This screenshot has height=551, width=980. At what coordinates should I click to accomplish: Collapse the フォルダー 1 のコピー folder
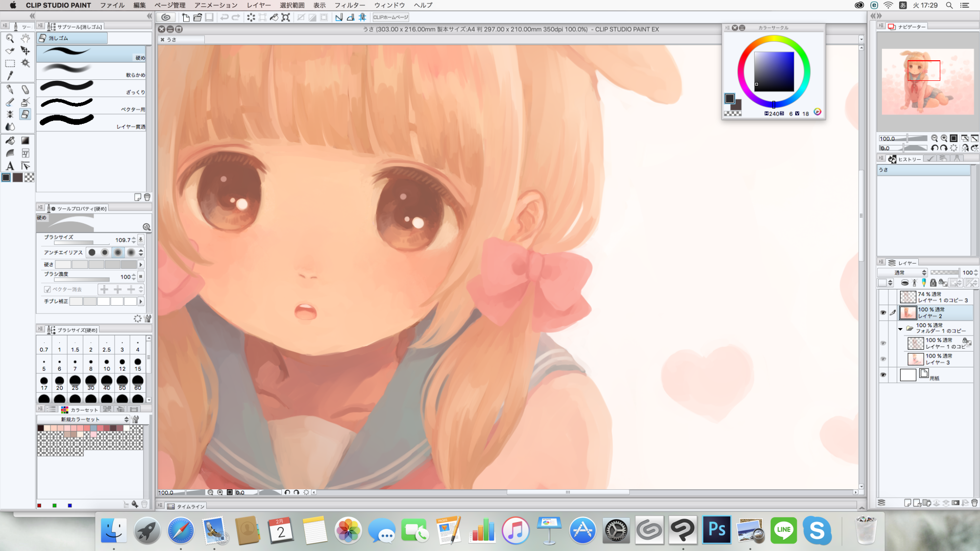[900, 329]
